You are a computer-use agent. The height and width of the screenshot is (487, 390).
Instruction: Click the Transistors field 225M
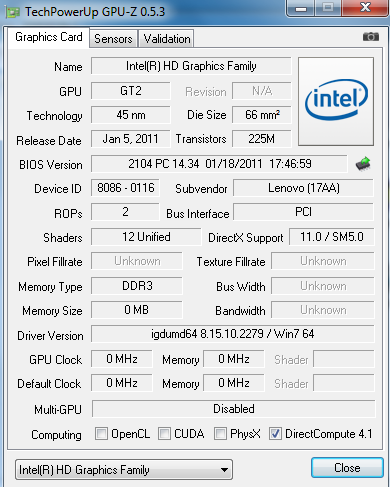262,139
